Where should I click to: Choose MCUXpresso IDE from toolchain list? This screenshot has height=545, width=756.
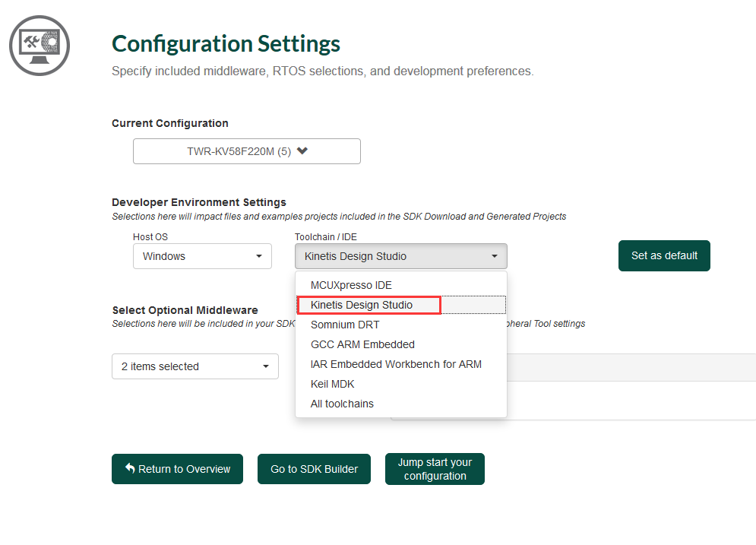351,285
